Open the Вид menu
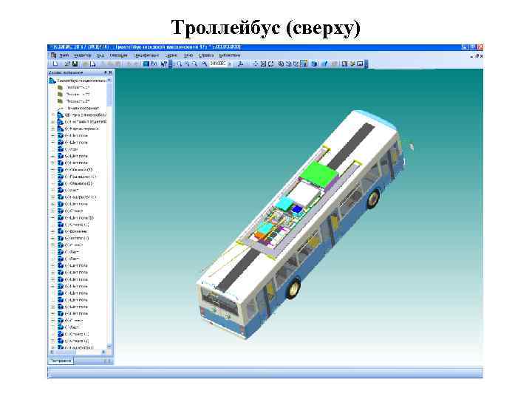Screen dimensions: 532x399 pyautogui.click(x=100, y=55)
